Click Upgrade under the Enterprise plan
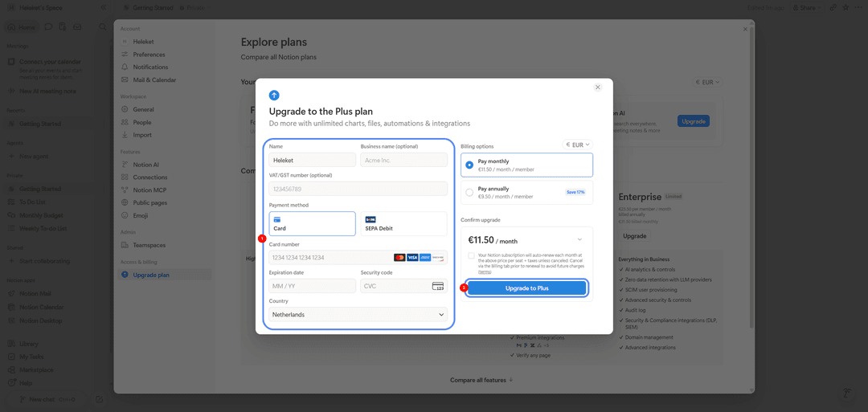 634,236
